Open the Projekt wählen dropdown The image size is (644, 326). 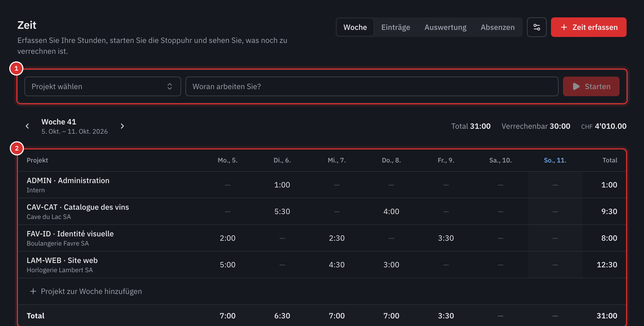(x=103, y=86)
